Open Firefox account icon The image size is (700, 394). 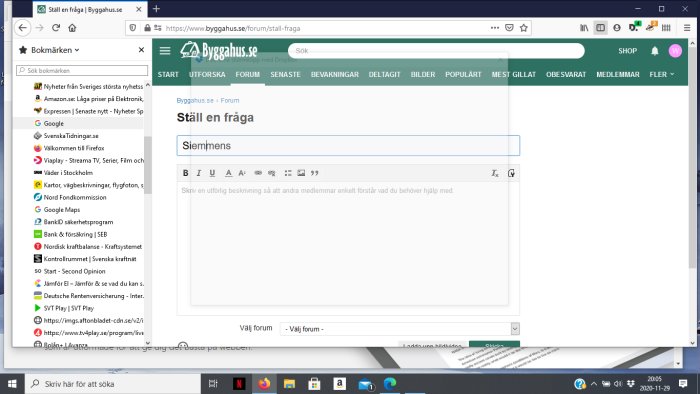point(617,28)
